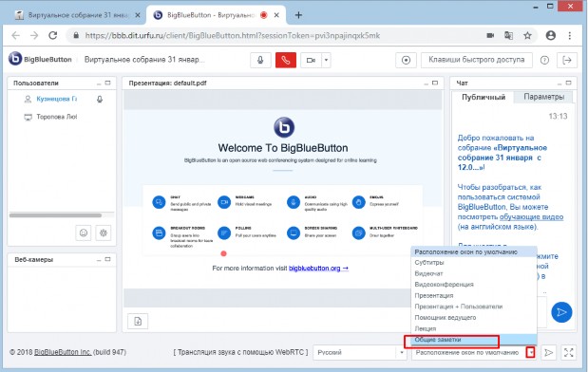The height and width of the screenshot is (372, 588).
Task: Minimize the Презентация panel
Action: point(426,84)
